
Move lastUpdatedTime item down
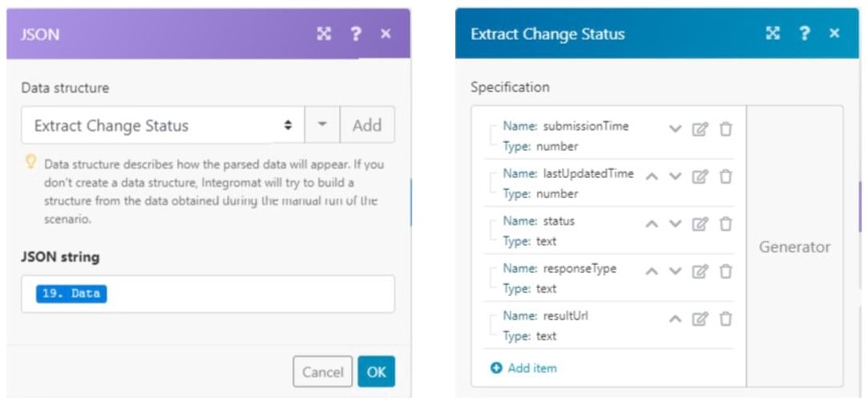[675, 177]
